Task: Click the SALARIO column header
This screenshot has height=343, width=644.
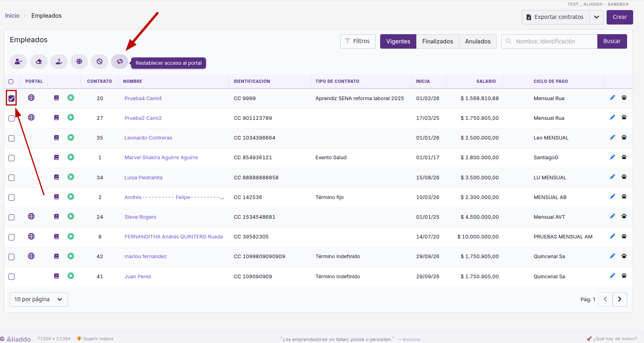Action: (486, 81)
